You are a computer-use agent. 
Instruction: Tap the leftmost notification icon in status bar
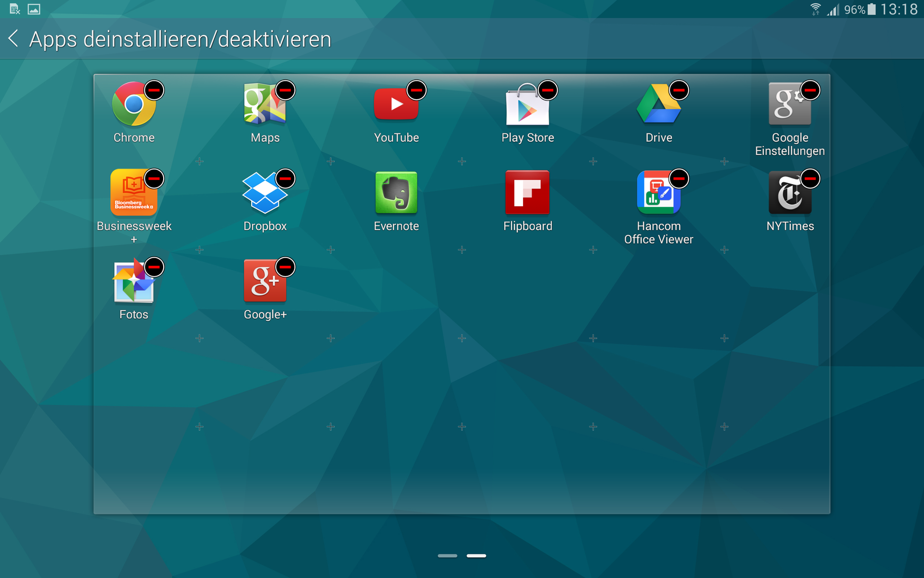[14, 9]
